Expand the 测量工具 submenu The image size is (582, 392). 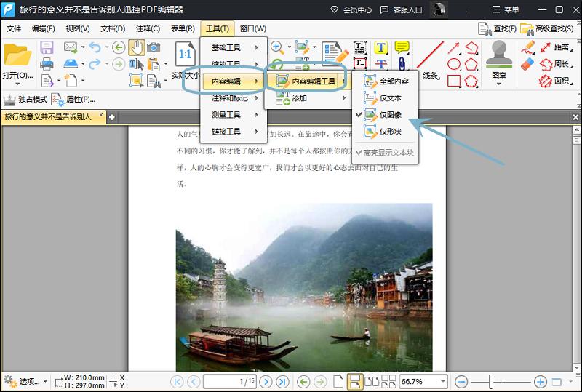[234, 115]
